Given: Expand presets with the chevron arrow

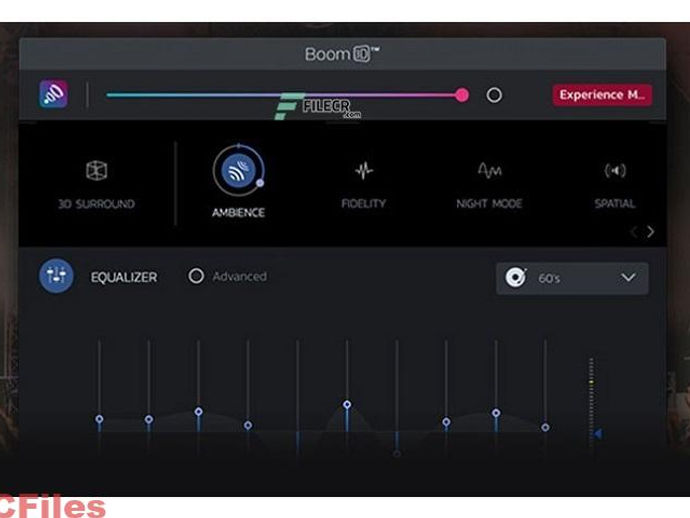Looking at the screenshot, I should 628,278.
